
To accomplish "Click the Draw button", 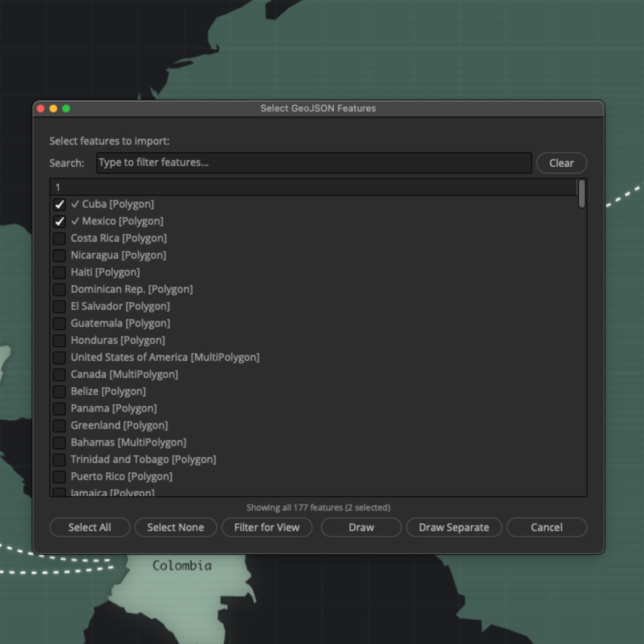I will tap(361, 527).
